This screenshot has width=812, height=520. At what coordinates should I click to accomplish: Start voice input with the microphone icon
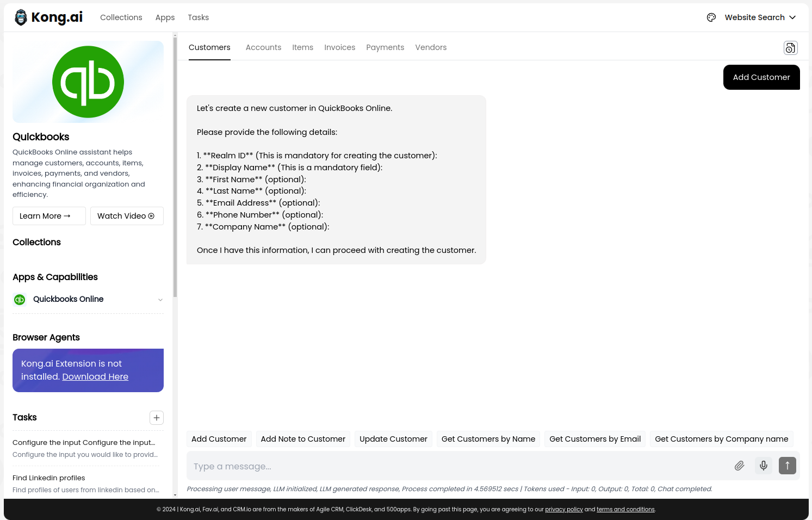(x=764, y=466)
